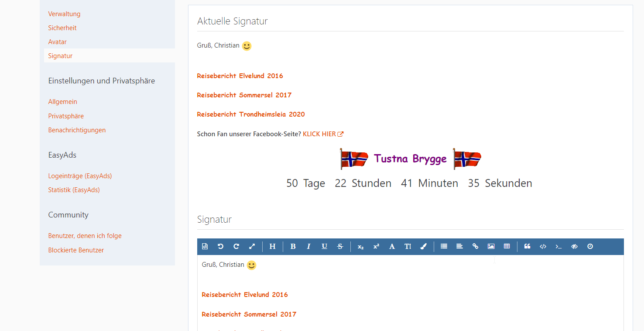Toggle editor source code view
The image size is (644, 331).
click(205, 247)
